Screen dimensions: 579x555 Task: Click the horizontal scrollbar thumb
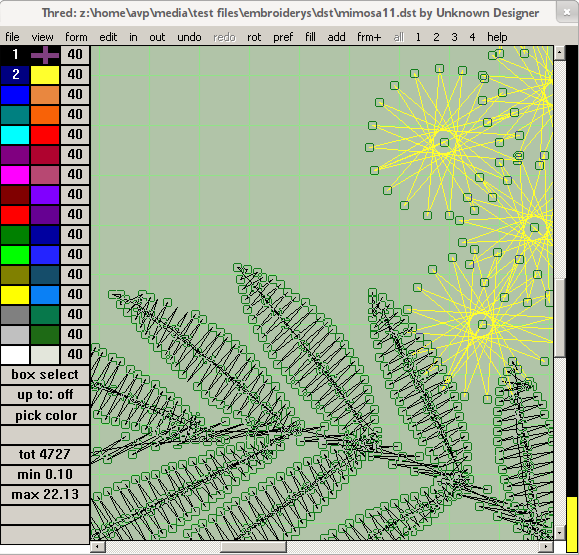pos(253,547)
